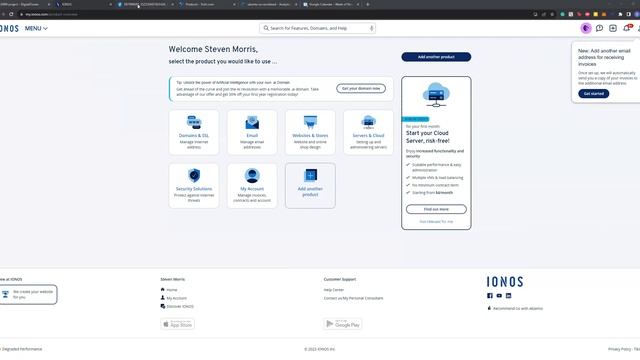Viewport: 640px width, 360px height.
Task: Click Not relevant for me link
Action: pyautogui.click(x=436, y=222)
